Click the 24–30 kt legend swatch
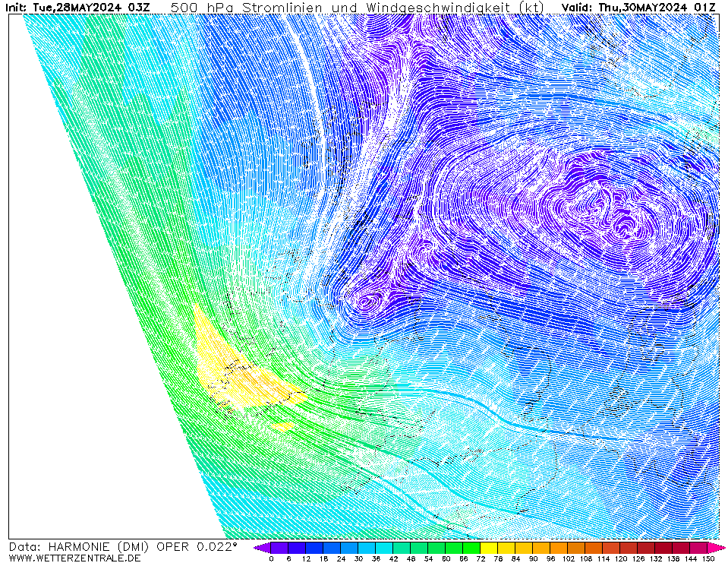 [x=350, y=548]
